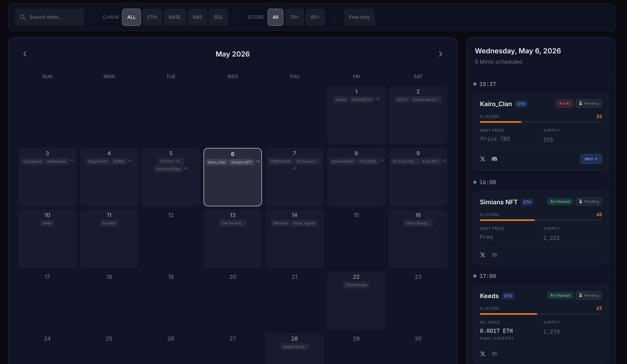Click the search magnifier icon
Image resolution: width=627 pixels, height=364 pixels.
click(23, 17)
